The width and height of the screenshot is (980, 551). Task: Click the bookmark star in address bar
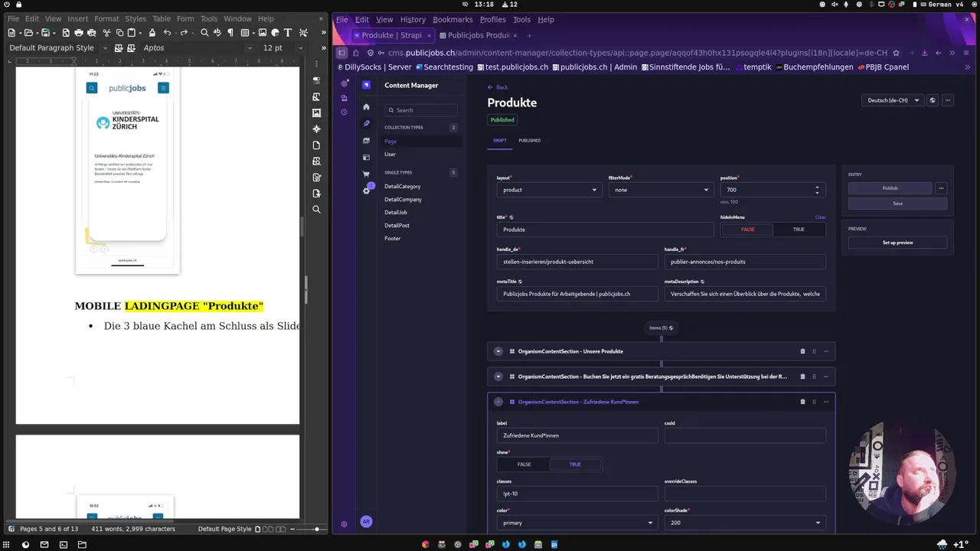pos(896,53)
